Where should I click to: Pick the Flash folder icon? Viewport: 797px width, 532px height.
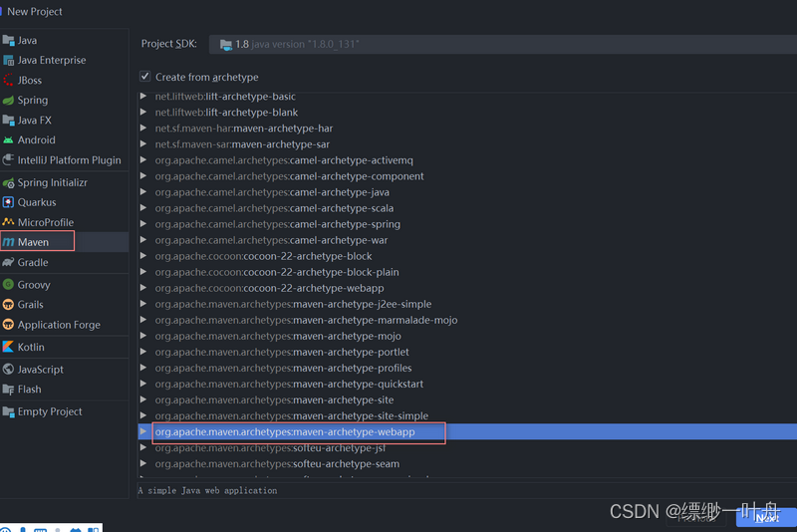point(8,390)
